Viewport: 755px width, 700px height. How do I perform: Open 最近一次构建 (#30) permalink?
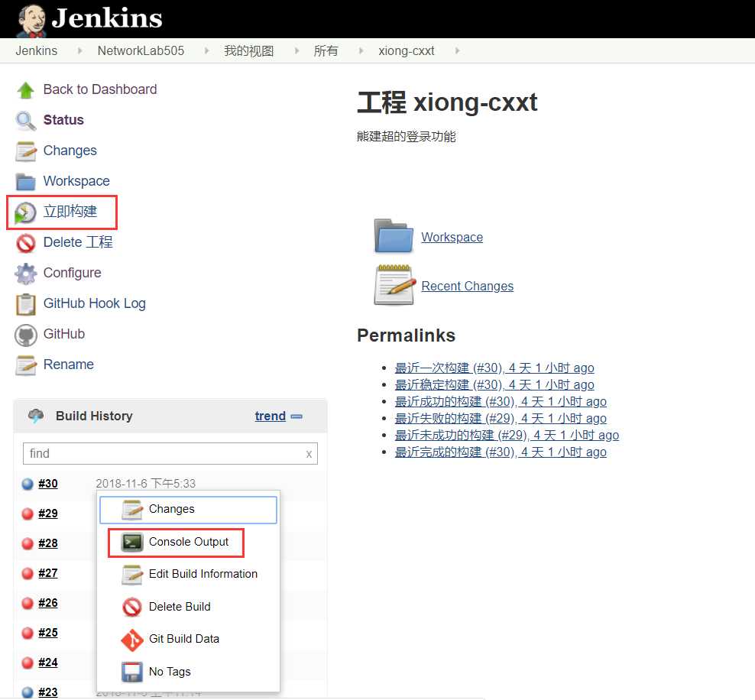[x=494, y=368]
